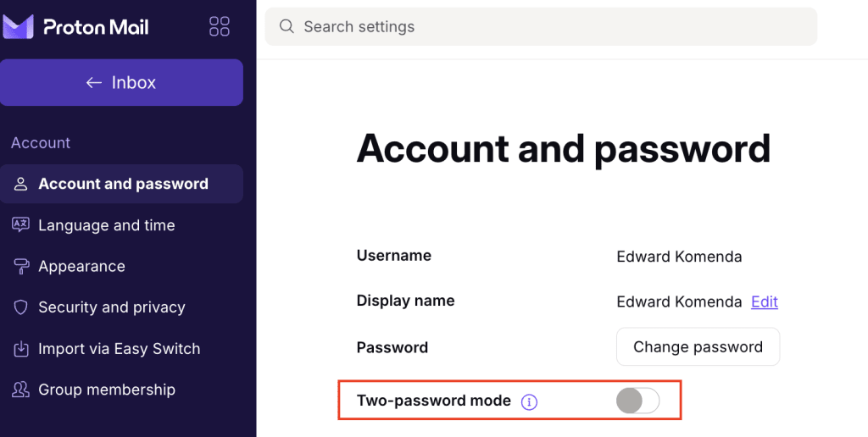Click the shield icon for Security and privacy
868x437 pixels.
click(20, 307)
